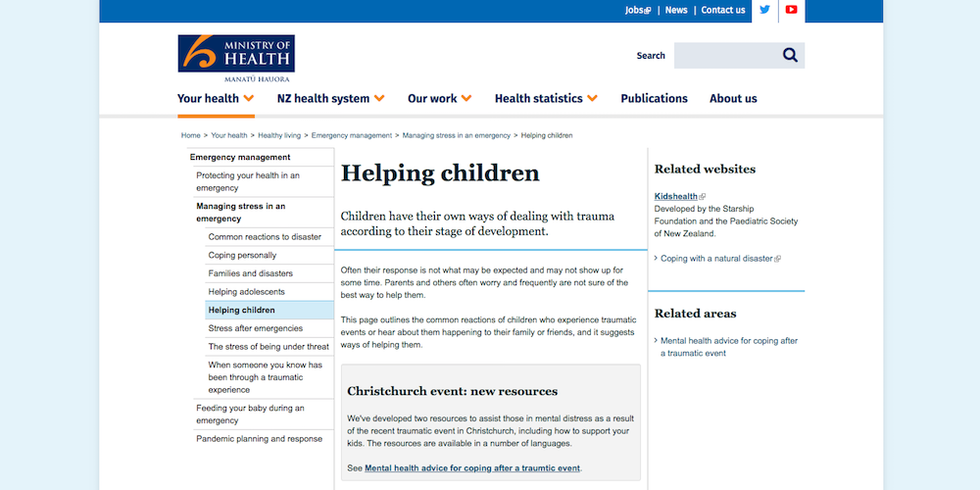
Task: Open the Twitter icon link
Action: [765, 11]
